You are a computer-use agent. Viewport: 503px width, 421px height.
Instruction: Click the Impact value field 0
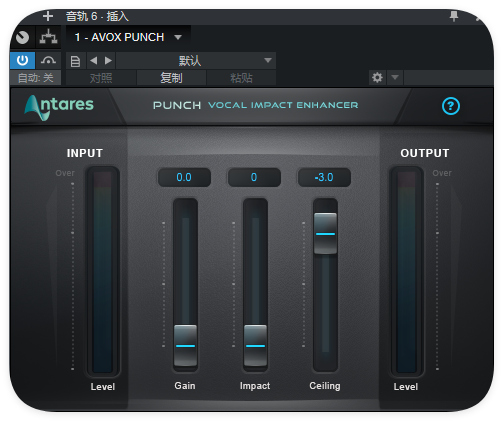pyautogui.click(x=254, y=177)
